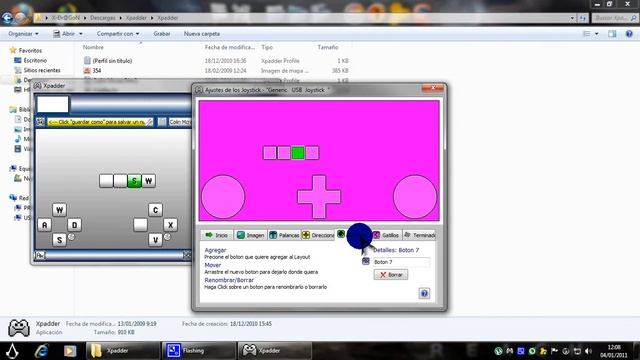Click the pink D-pad cross on layout

click(x=319, y=197)
